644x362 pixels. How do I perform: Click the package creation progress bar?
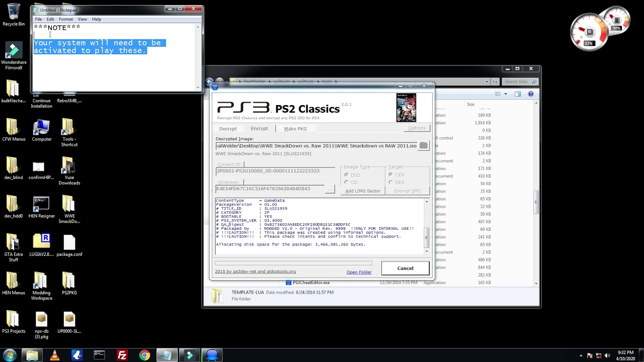pos(293,262)
